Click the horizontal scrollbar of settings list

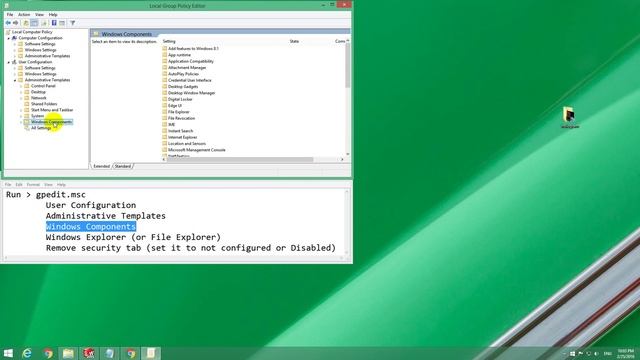[240, 160]
